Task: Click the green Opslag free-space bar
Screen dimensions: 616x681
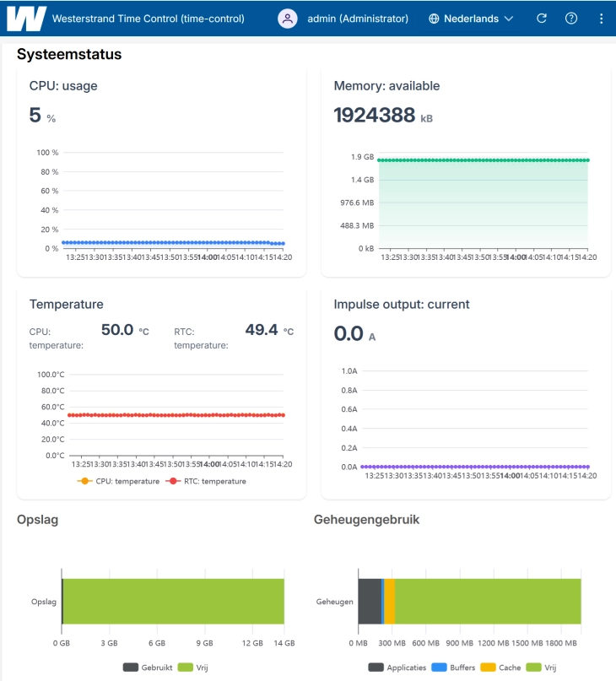Action: point(174,601)
